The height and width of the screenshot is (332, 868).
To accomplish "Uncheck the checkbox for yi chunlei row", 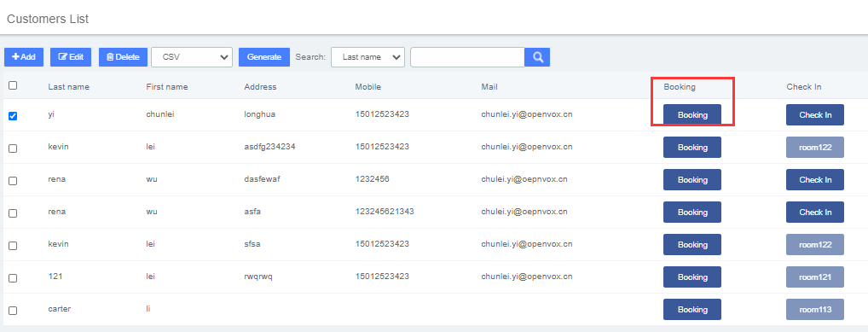I will (x=14, y=116).
